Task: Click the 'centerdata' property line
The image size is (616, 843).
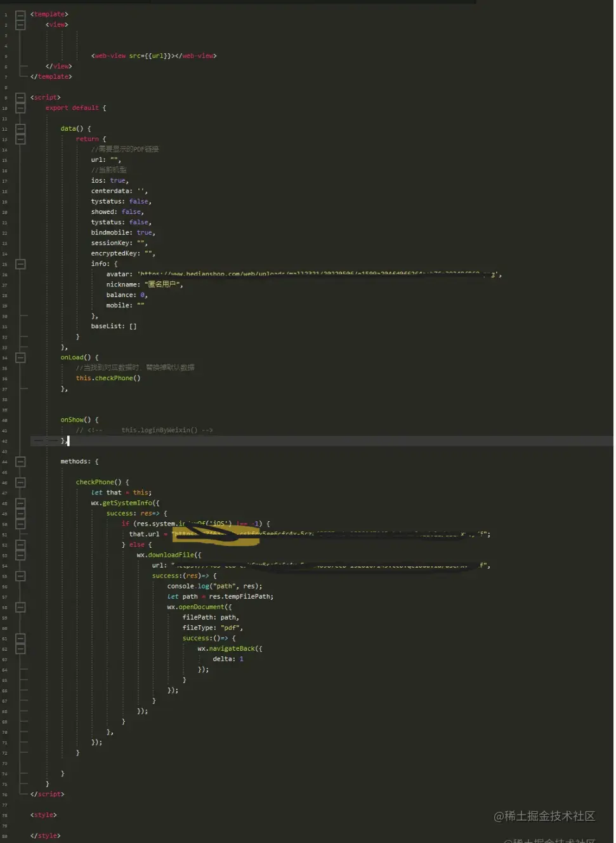Action: pos(119,191)
